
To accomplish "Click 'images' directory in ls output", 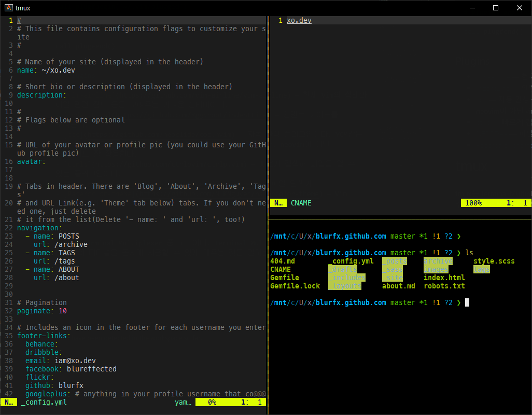I will 436,269.
